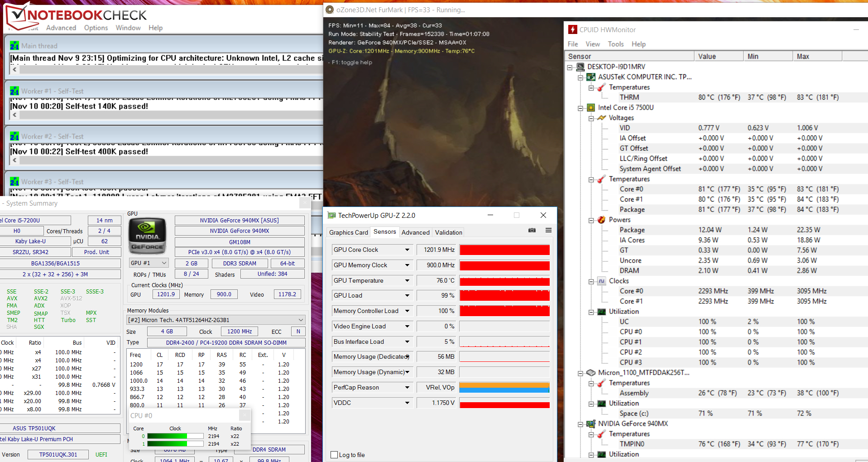Click the processor icon beside Intel Core i5 7500U
Image resolution: width=868 pixels, height=462 pixels.
coord(591,108)
